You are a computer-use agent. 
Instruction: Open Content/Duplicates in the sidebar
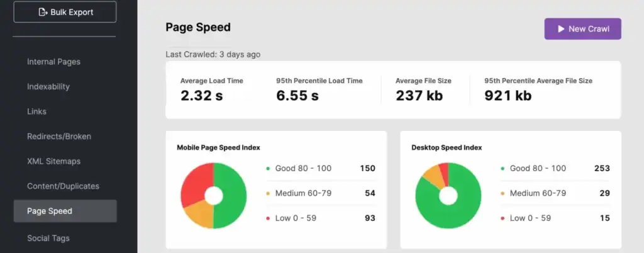(x=63, y=186)
